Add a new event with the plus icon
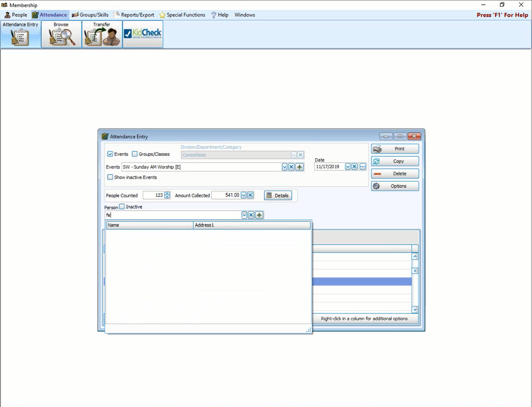Screen dimensions: 532x407 [x=300, y=167]
